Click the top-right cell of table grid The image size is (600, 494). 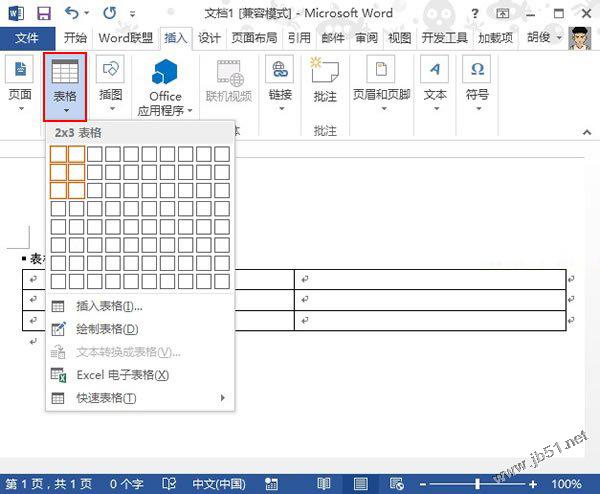[222, 154]
